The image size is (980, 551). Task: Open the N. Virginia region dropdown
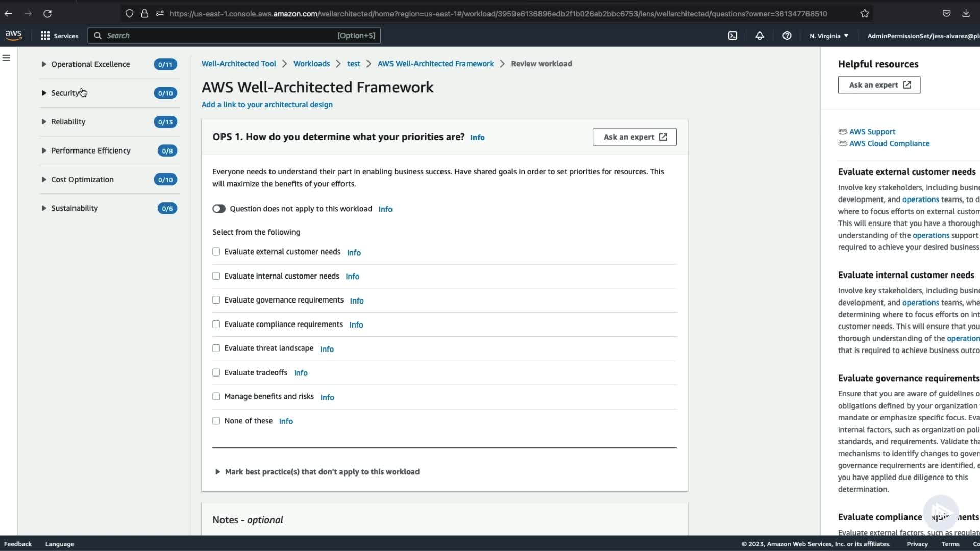coord(829,36)
